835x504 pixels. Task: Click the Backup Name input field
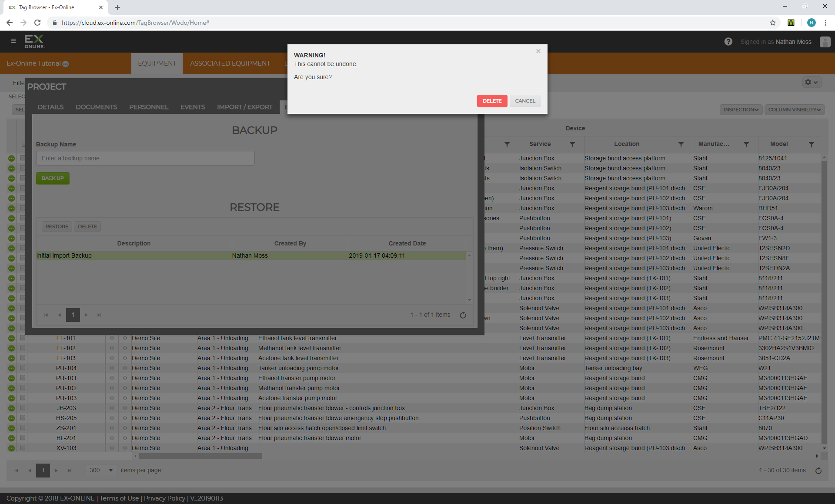tap(145, 158)
